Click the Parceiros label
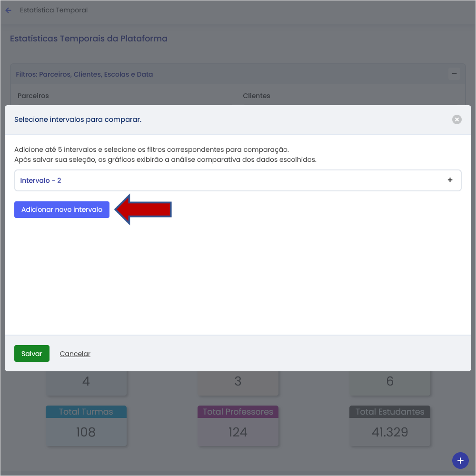Image resolution: width=476 pixels, height=476 pixels. (33, 96)
